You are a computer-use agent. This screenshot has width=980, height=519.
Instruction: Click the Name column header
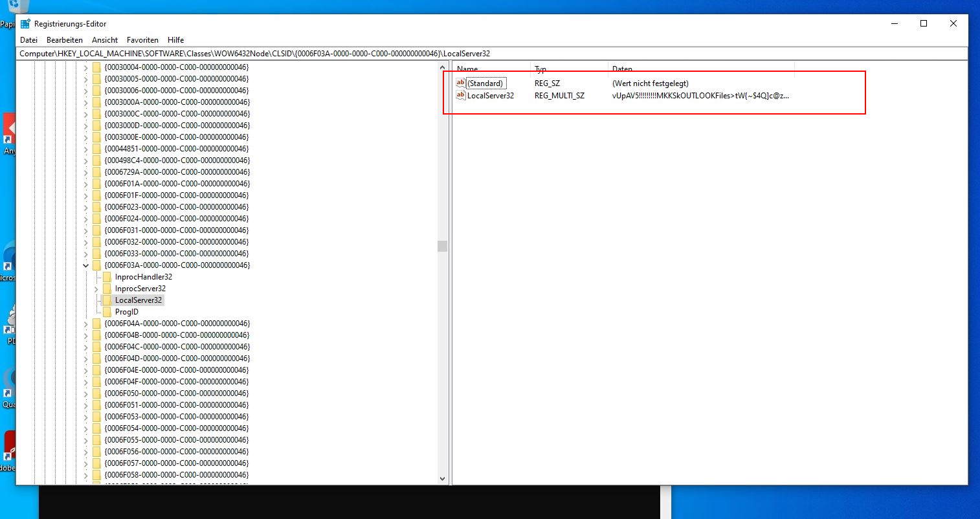click(467, 69)
